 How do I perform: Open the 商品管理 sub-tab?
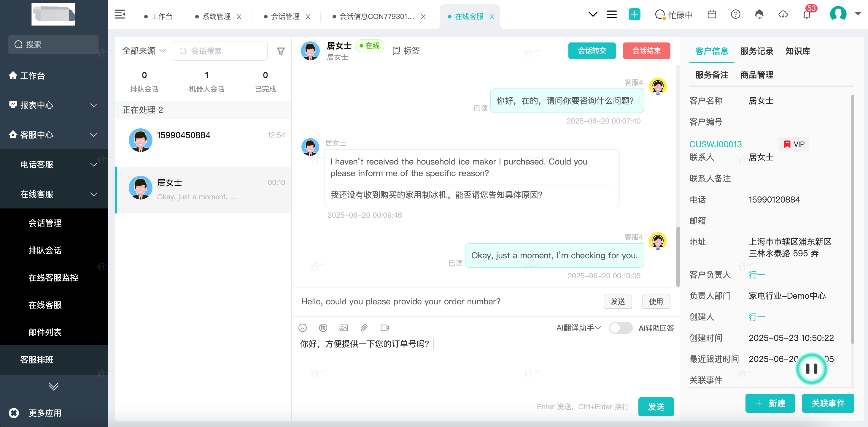[756, 75]
